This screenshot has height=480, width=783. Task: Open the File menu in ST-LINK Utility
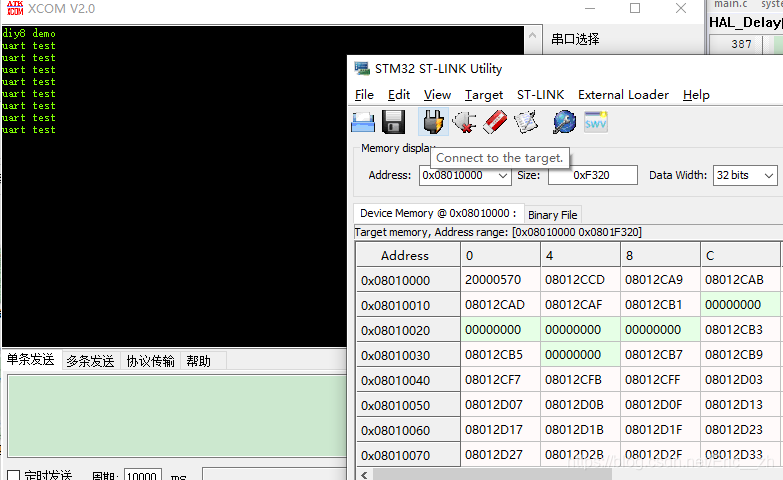364,95
